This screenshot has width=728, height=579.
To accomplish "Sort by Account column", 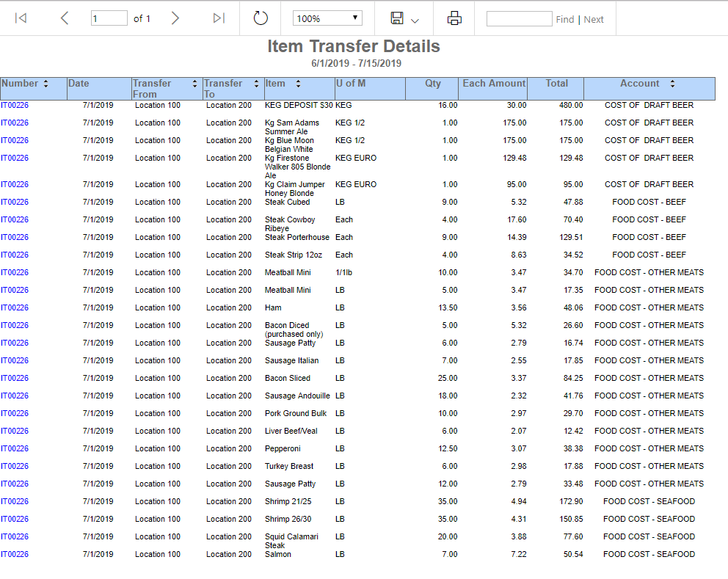I will [672, 84].
